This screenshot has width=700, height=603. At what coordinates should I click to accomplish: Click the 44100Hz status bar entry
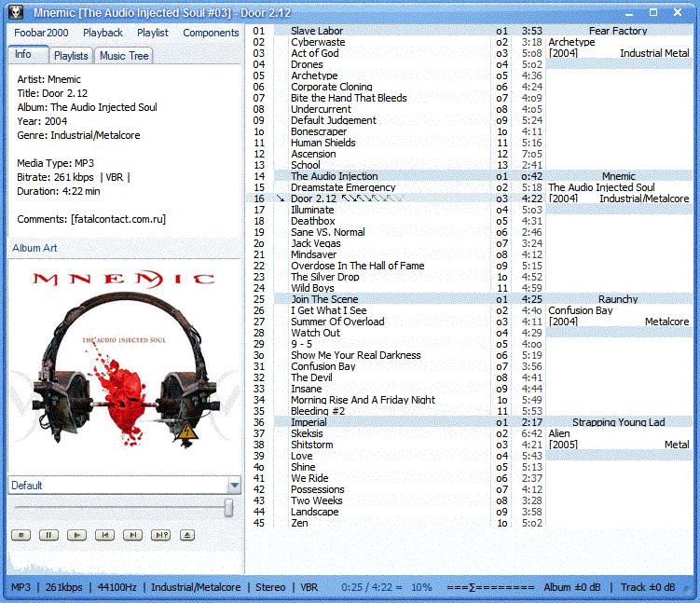pyautogui.click(x=117, y=587)
